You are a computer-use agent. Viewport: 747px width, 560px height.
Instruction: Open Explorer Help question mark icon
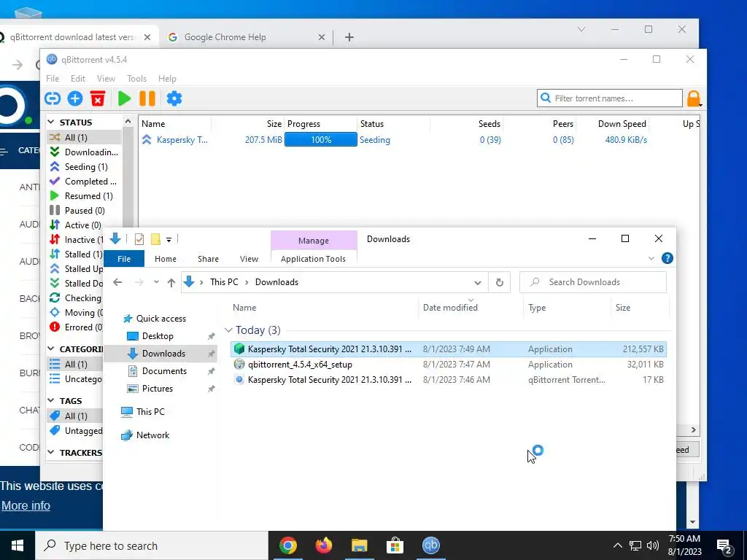click(667, 259)
